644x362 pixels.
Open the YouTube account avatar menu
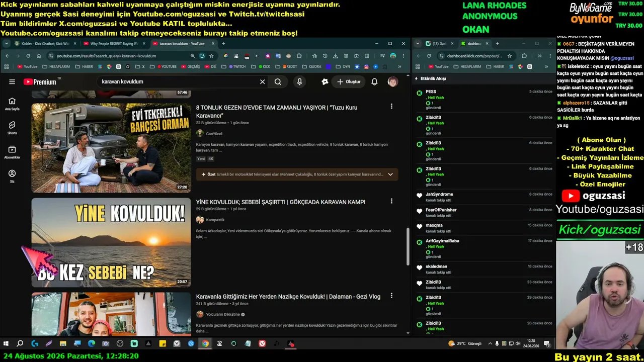click(x=392, y=81)
